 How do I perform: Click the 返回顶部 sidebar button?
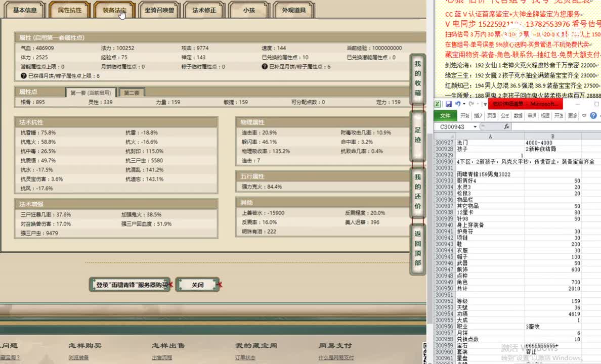click(x=417, y=248)
